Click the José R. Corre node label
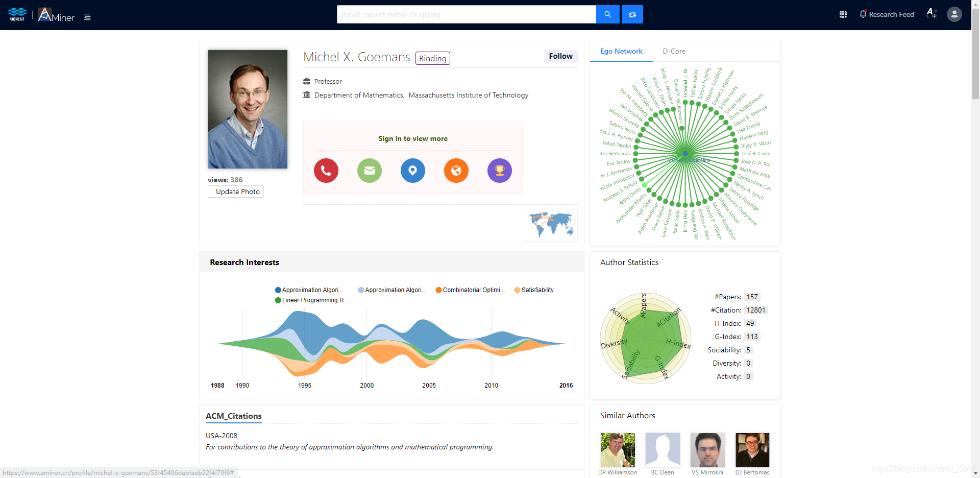 (x=756, y=153)
